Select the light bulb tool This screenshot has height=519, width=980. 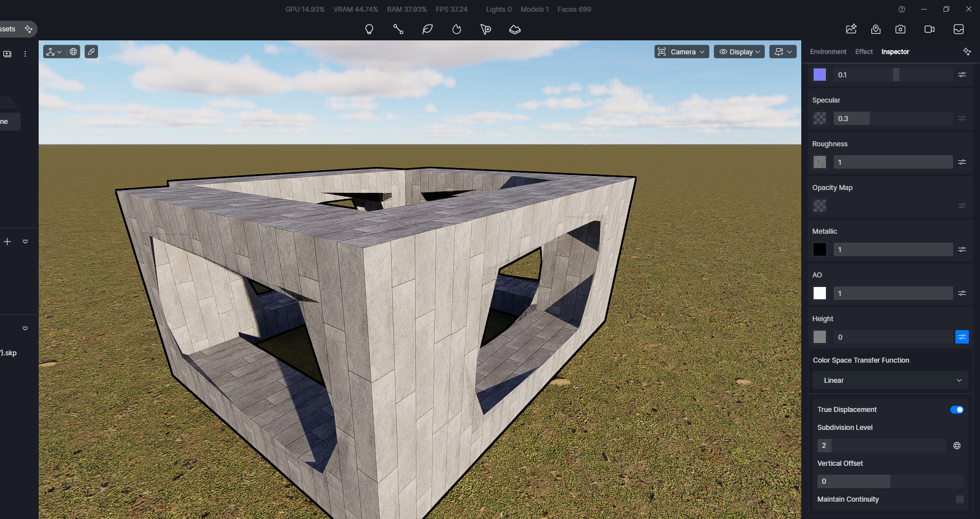pyautogui.click(x=369, y=29)
